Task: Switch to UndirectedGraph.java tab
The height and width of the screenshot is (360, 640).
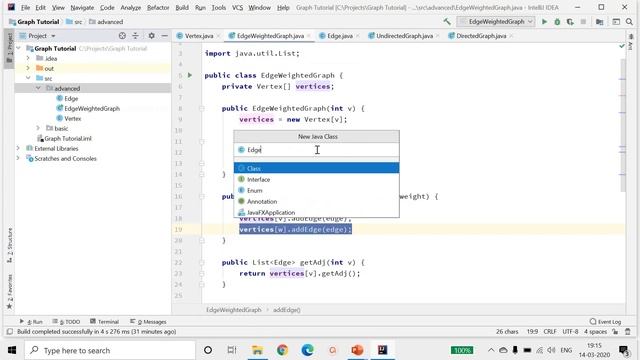Action: tap(404, 36)
